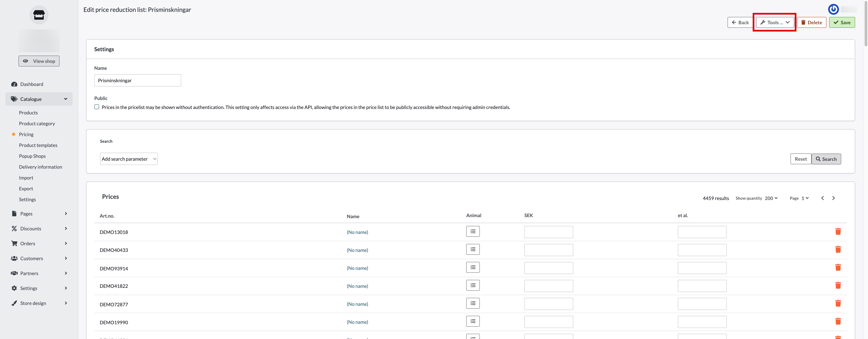Open list icon for DEMO72877
Viewport: 868px width, 339px height.
(x=473, y=303)
